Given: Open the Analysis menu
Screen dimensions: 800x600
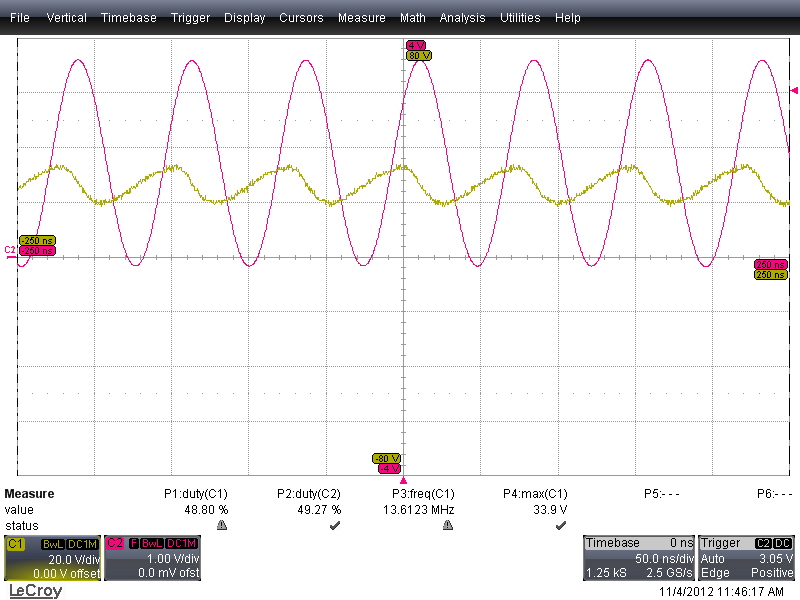Looking at the screenshot, I should pyautogui.click(x=462, y=17).
